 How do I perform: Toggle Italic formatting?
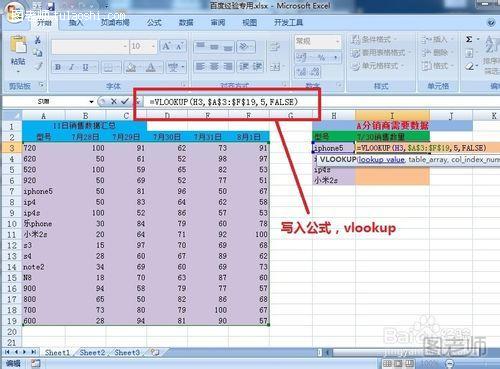(72, 67)
